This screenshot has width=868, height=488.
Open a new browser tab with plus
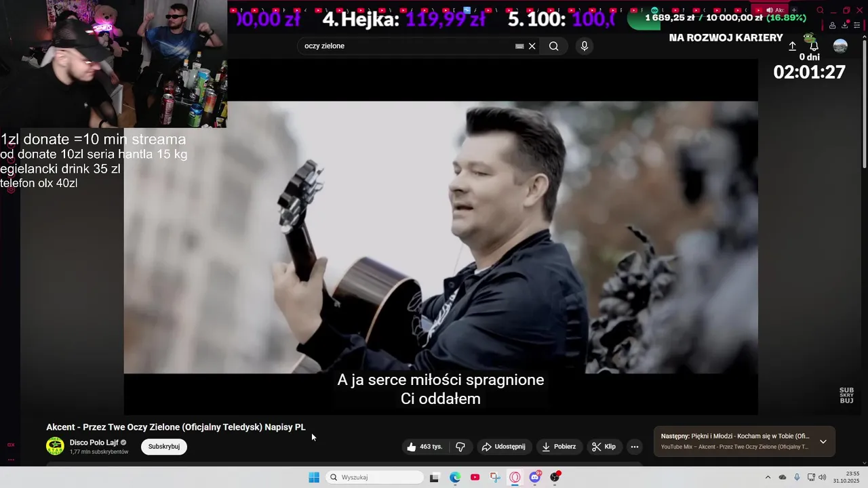[794, 10]
